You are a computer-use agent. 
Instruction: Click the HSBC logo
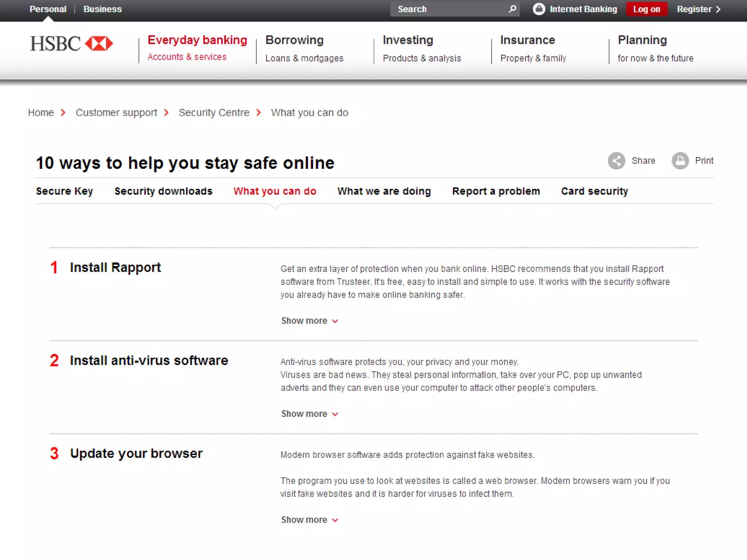point(71,44)
